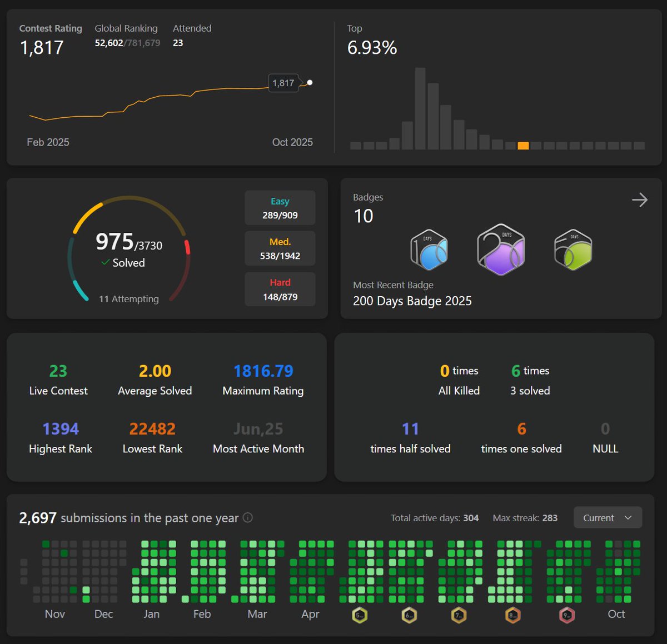Click the June monthly badge below the heatmap
Image resolution: width=667 pixels, height=644 pixels.
click(409, 615)
